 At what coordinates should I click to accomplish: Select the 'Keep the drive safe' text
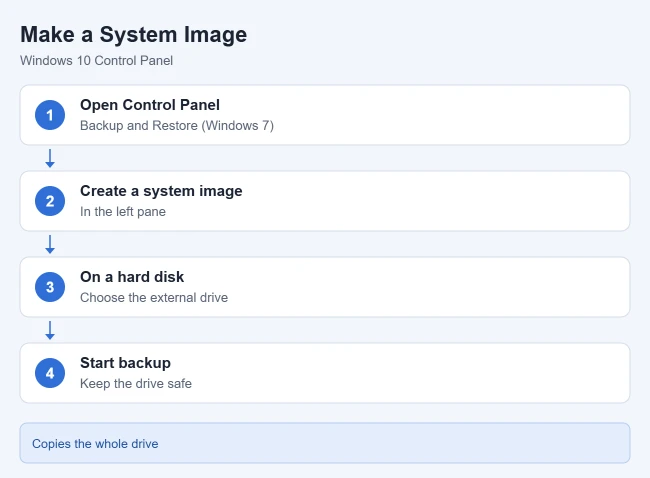pos(136,383)
